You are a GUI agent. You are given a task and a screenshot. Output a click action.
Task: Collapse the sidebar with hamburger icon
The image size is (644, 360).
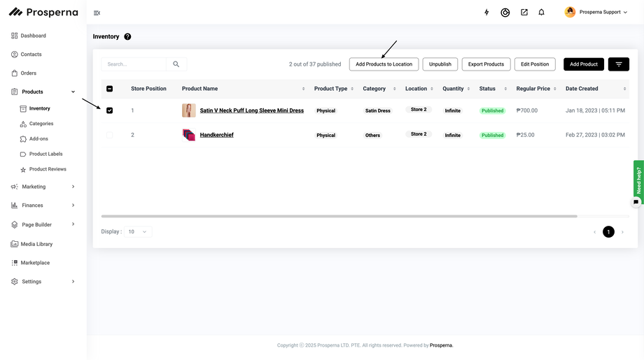tap(97, 13)
